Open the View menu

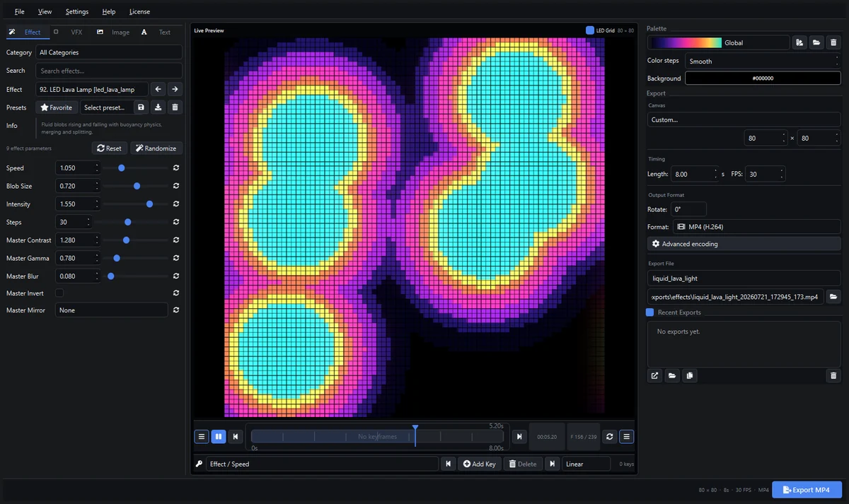coord(45,12)
